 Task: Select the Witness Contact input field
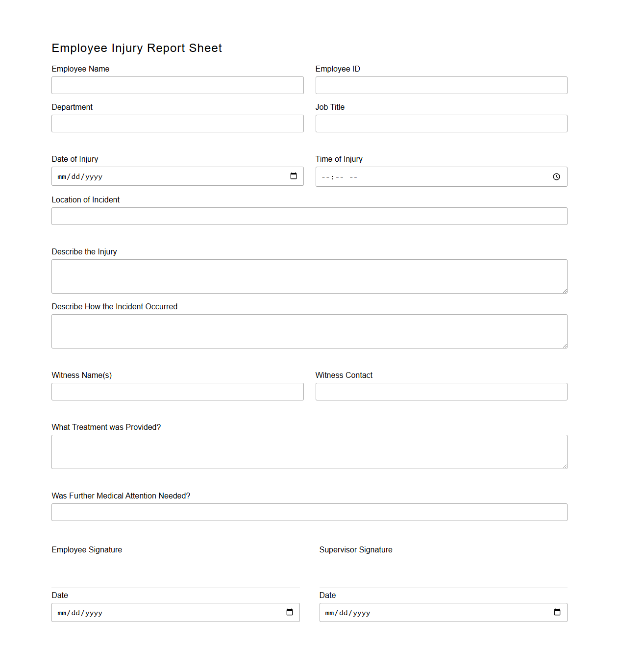pos(441,391)
